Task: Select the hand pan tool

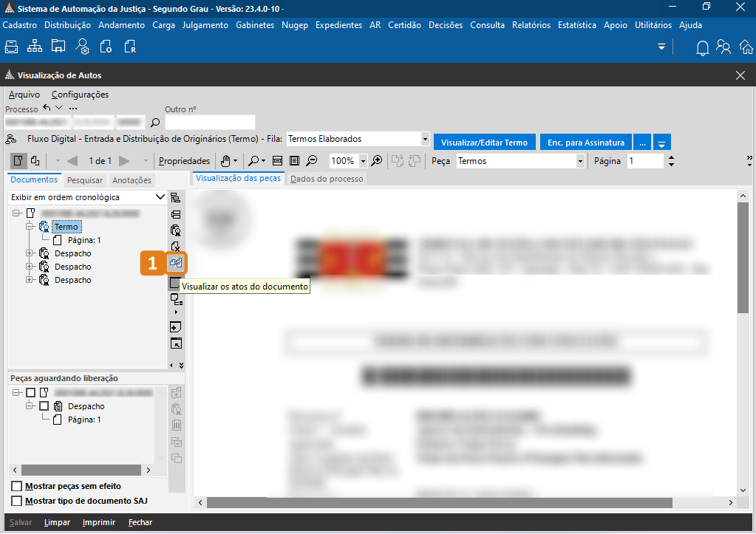Action: [225, 161]
